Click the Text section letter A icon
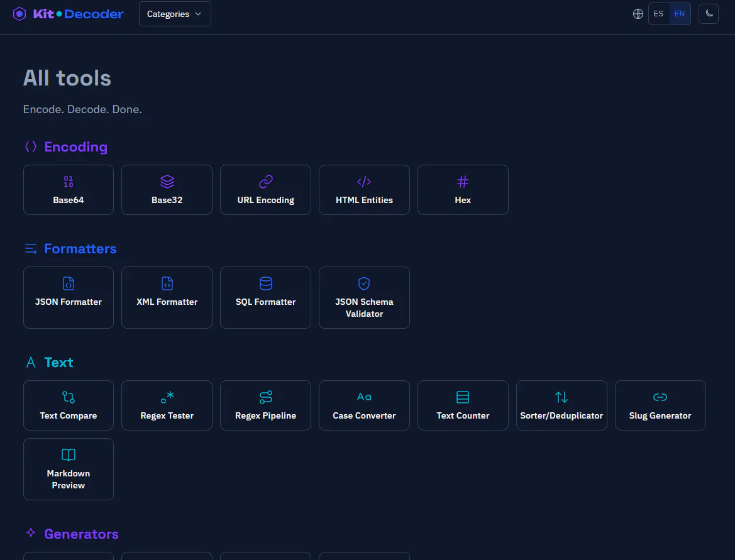Image resolution: width=735 pixels, height=560 pixels. click(x=31, y=362)
